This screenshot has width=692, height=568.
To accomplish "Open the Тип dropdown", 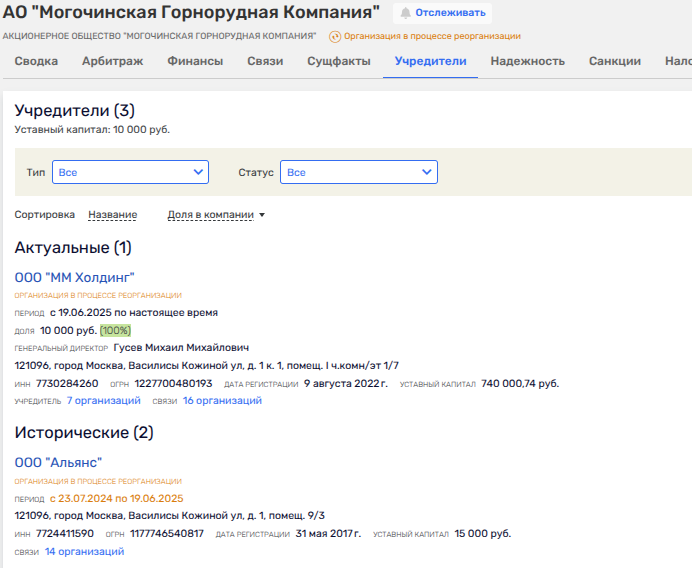I will pos(130,172).
